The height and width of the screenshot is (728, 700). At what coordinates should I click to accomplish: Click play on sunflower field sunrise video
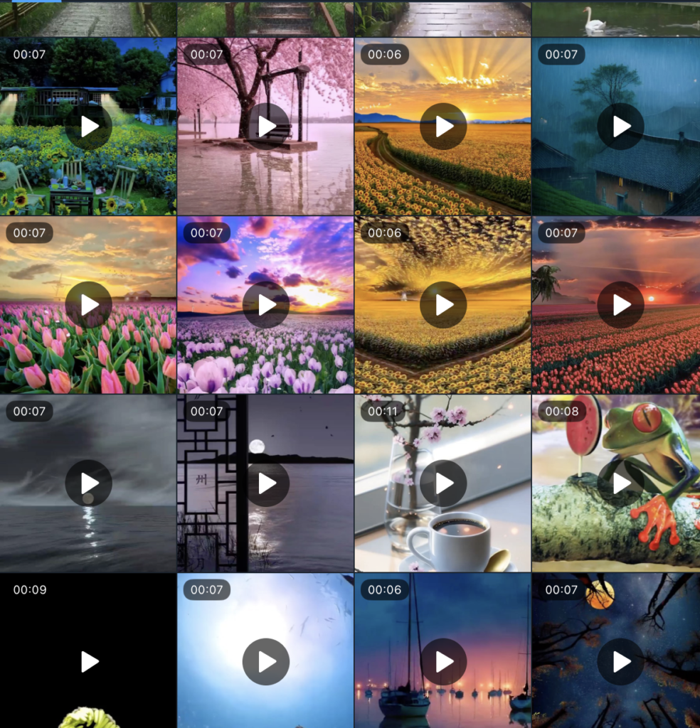[443, 127]
